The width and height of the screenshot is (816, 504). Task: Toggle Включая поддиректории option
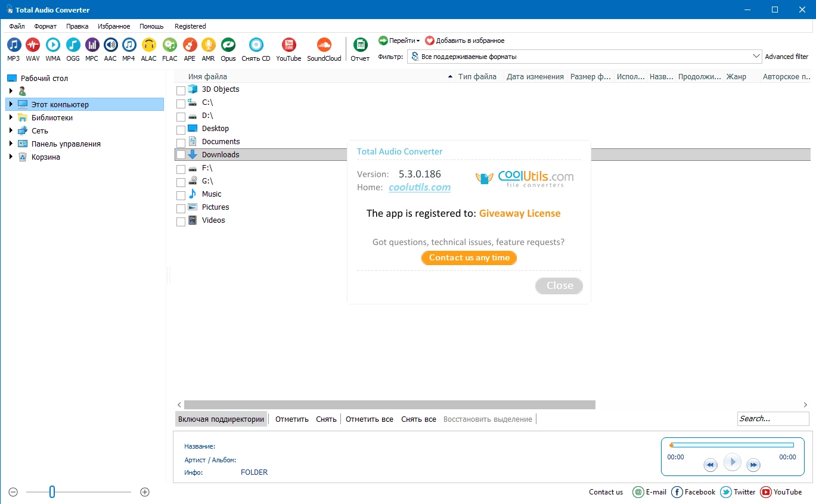(x=221, y=419)
